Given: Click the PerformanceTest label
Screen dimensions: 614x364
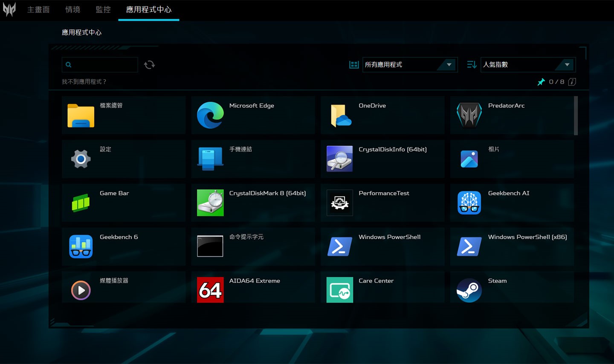Looking at the screenshot, I should click(x=384, y=193).
